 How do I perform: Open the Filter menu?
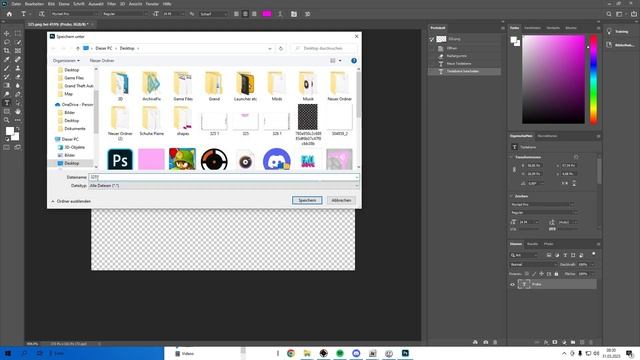[111, 4]
